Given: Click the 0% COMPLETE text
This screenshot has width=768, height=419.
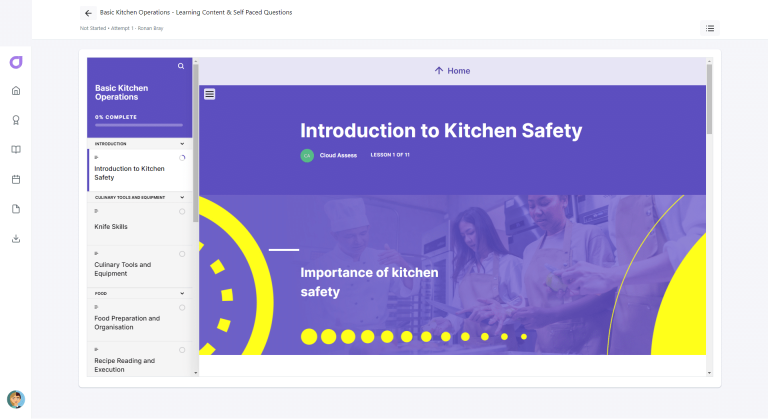Looking at the screenshot, I should coord(116,117).
